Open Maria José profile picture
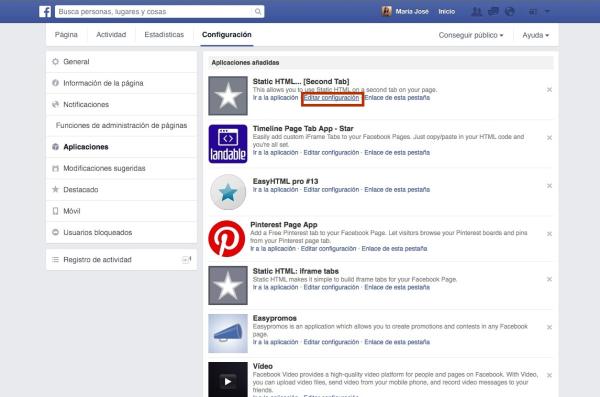 coord(386,11)
